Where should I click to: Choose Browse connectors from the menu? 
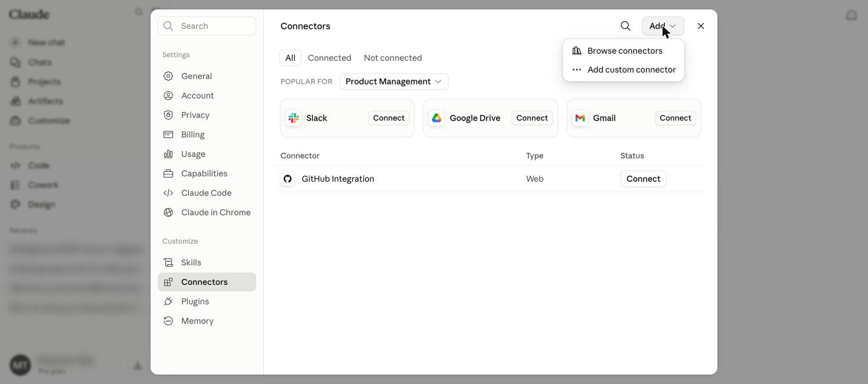coord(624,51)
